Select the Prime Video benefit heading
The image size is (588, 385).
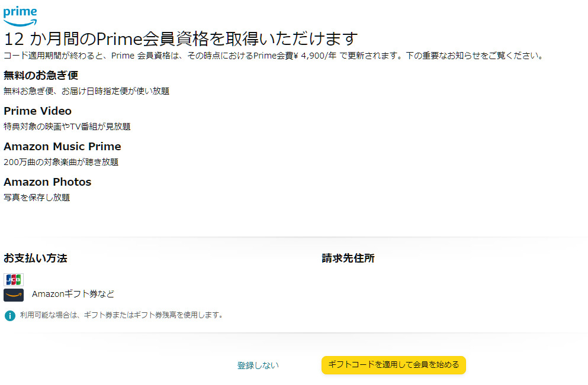(x=37, y=111)
